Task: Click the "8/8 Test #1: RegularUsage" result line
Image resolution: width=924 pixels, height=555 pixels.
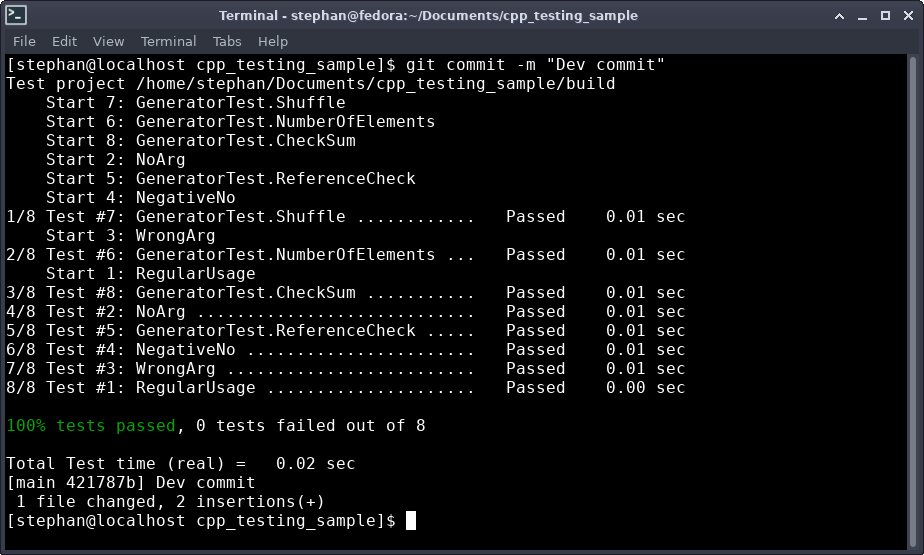Action: click(345, 388)
